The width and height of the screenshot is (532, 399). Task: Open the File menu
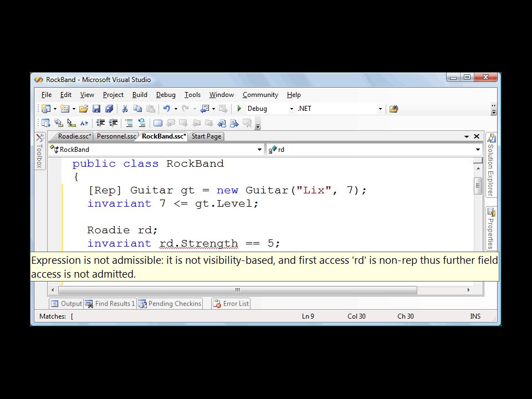47,95
